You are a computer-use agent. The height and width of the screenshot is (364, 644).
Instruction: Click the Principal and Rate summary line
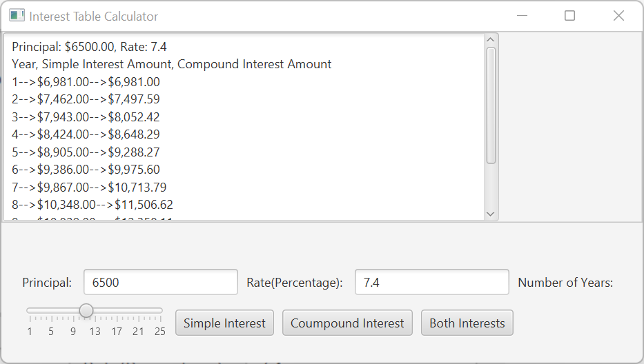point(89,47)
